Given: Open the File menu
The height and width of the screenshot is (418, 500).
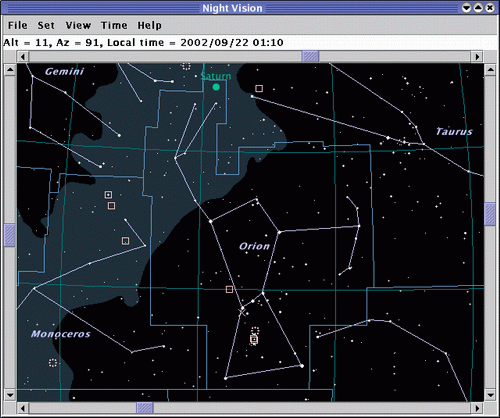Looking at the screenshot, I should click(x=18, y=25).
